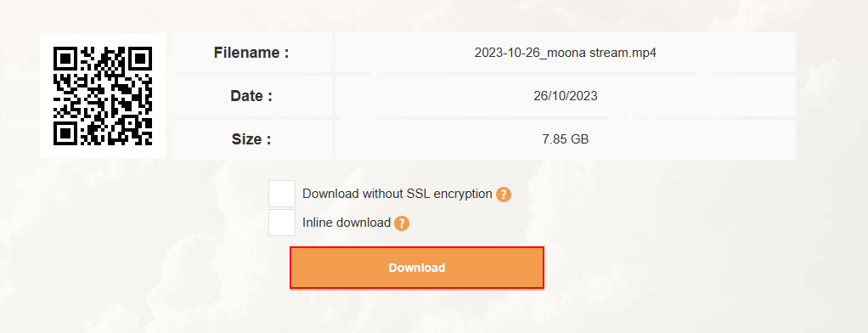The image size is (868, 333).
Task: Click the QR code's top-left finder square
Action: click(65, 58)
